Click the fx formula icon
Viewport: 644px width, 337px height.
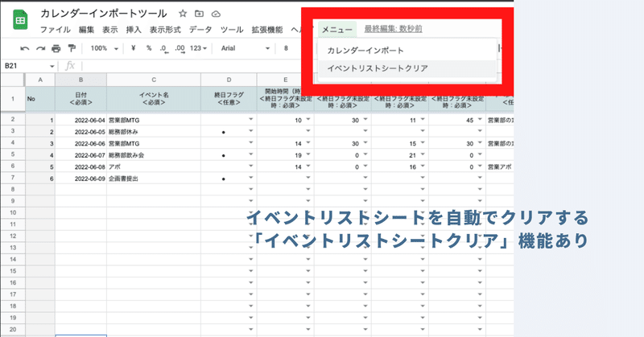(x=70, y=66)
